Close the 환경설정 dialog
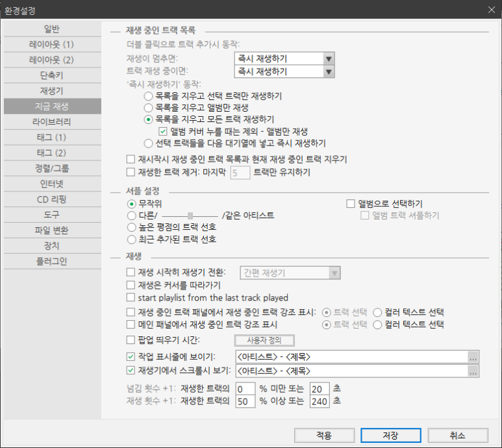This screenshot has width=502, height=448. tap(492, 10)
